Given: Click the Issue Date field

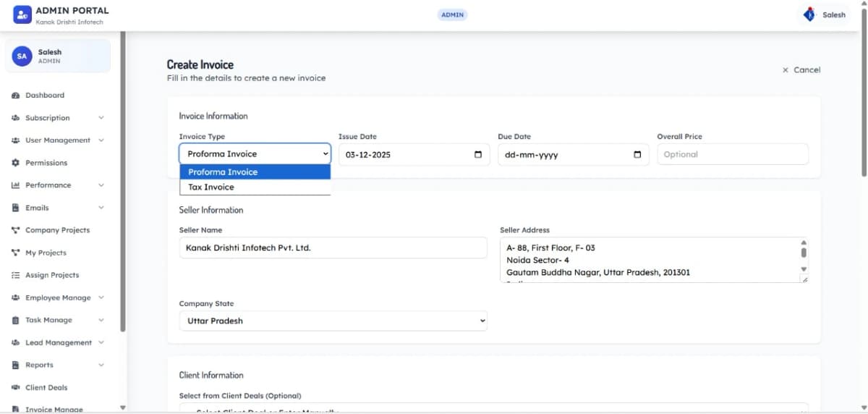Looking at the screenshot, I should (414, 154).
